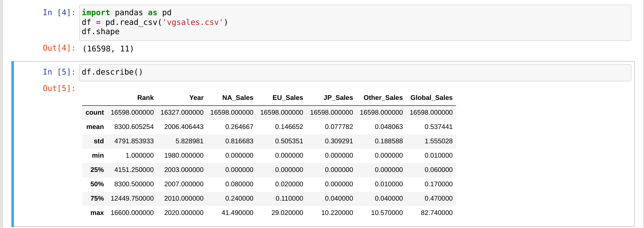Click the std Rank value 4791.853933
This screenshot has height=228, width=644.
pyautogui.click(x=134, y=141)
